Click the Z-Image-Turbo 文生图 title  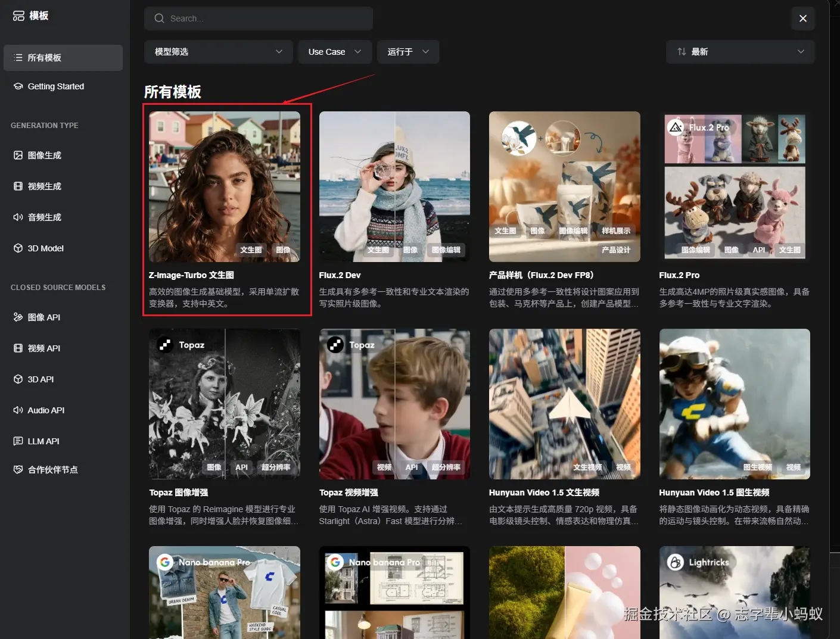pos(191,275)
